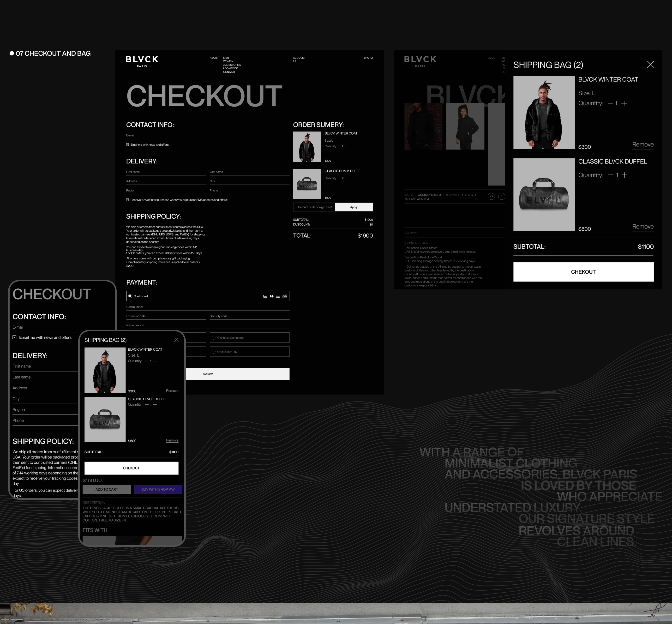The image size is (672, 624).
Task: Close the desktop Shipping Bag panel
Action: [x=650, y=65]
